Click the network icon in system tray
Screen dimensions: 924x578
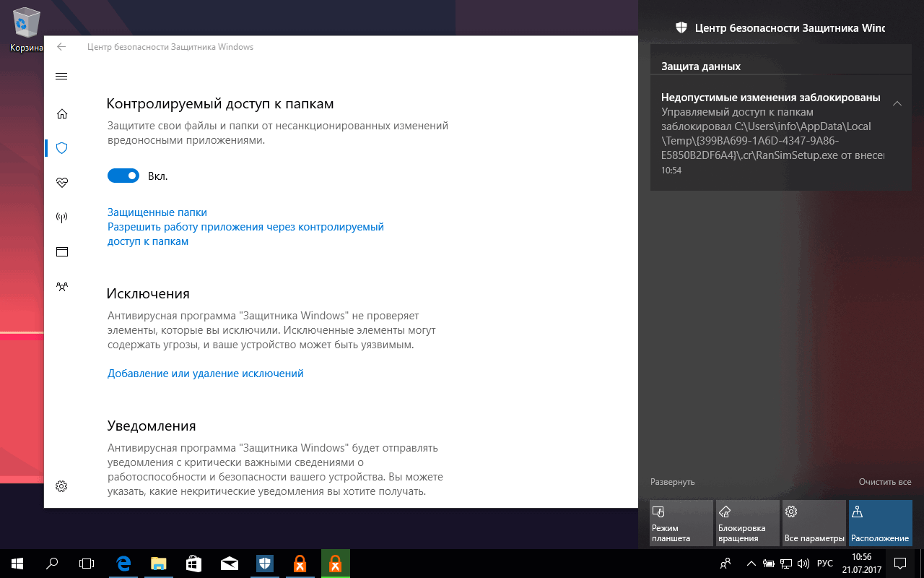click(786, 563)
